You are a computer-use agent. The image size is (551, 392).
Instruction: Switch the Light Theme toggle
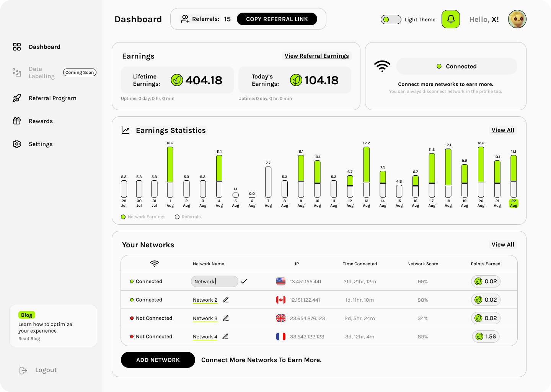pyautogui.click(x=391, y=19)
